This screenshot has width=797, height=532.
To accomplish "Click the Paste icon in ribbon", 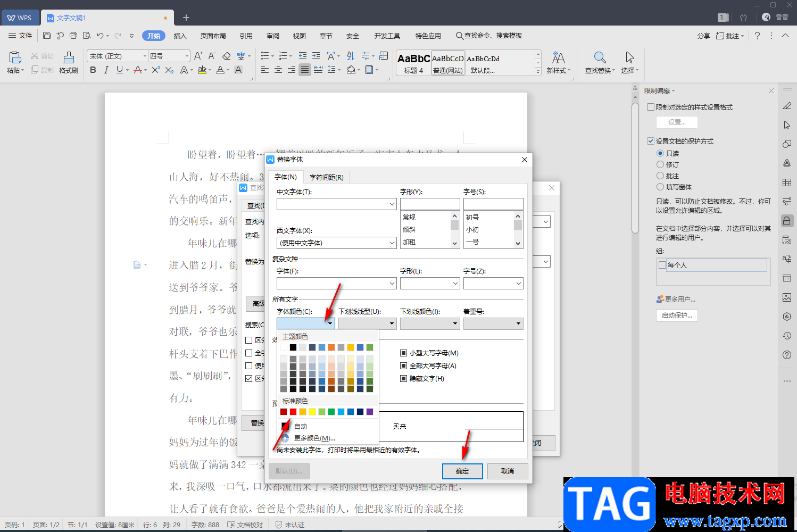I will 15,58.
